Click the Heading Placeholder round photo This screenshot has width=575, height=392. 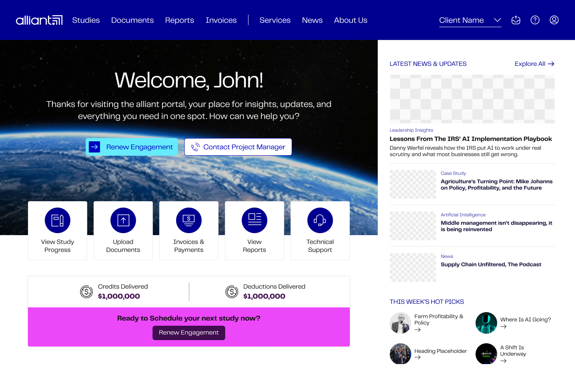[x=401, y=354]
